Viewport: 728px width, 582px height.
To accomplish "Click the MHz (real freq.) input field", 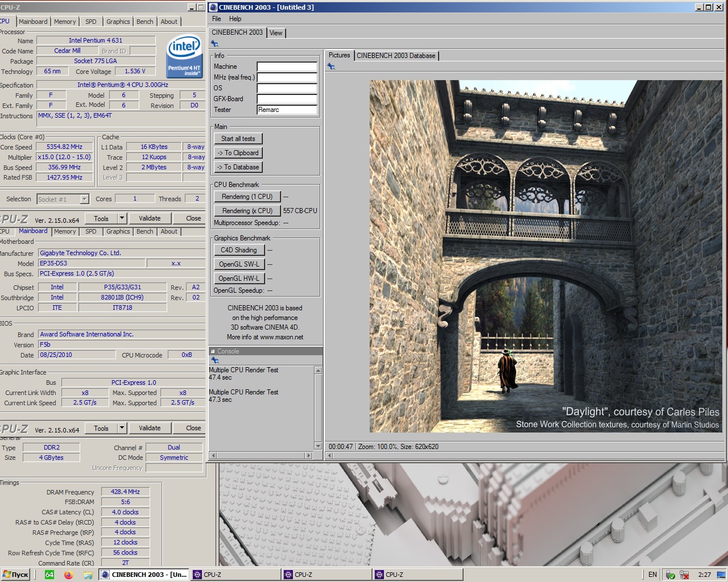I will point(287,77).
